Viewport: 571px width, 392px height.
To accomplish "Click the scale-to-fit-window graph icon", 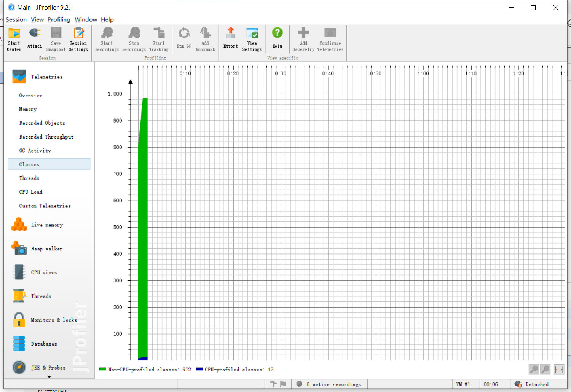I will coord(559,369).
